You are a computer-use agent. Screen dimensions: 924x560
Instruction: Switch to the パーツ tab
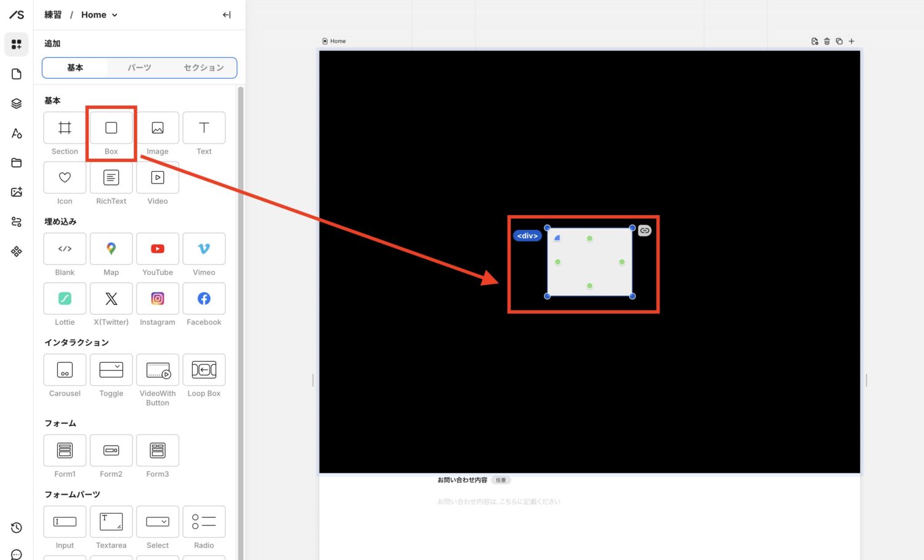pyautogui.click(x=139, y=68)
